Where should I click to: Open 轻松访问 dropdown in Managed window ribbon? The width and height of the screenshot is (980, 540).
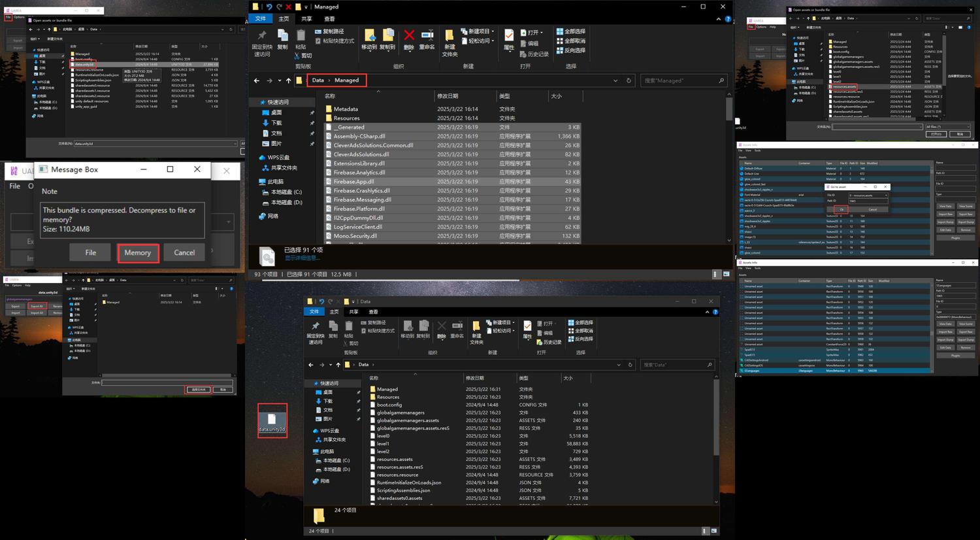478,41
